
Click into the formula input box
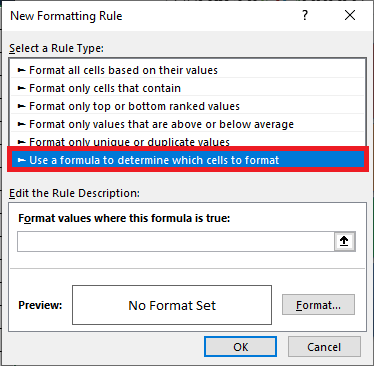(176, 241)
